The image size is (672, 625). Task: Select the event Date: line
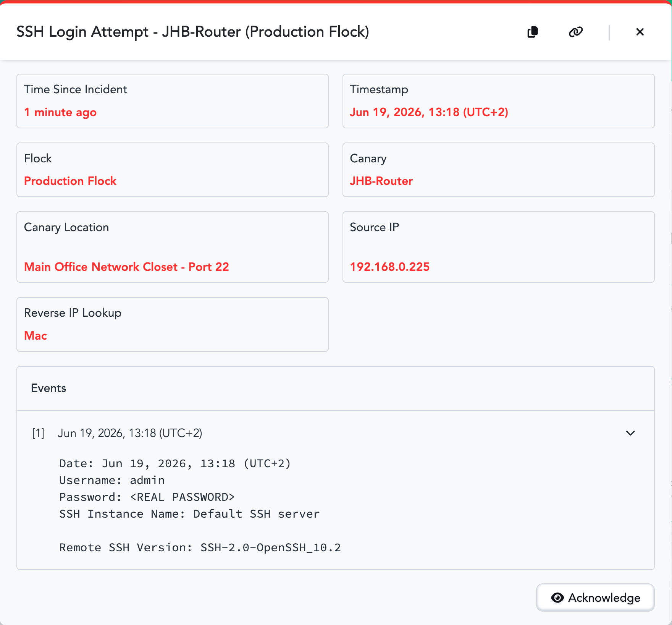[175, 463]
